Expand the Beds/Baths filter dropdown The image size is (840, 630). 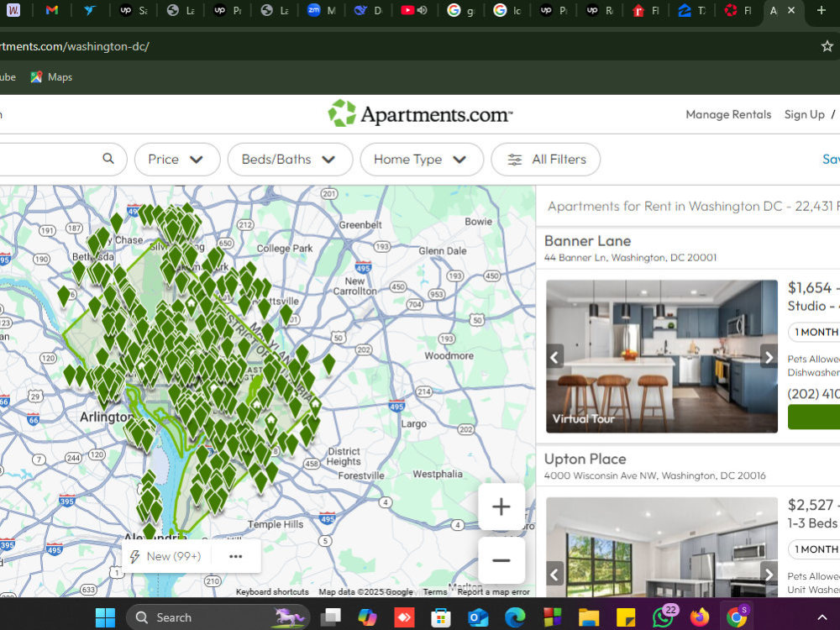click(x=290, y=159)
